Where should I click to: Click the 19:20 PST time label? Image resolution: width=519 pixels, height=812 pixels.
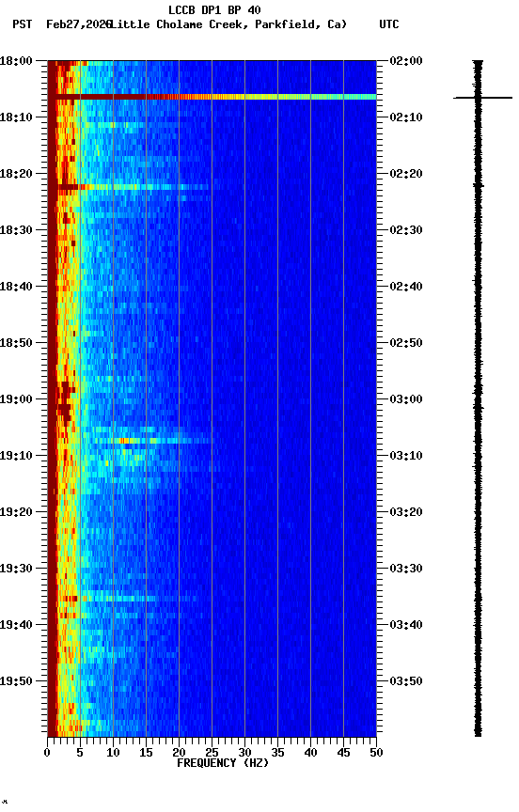click(x=16, y=513)
